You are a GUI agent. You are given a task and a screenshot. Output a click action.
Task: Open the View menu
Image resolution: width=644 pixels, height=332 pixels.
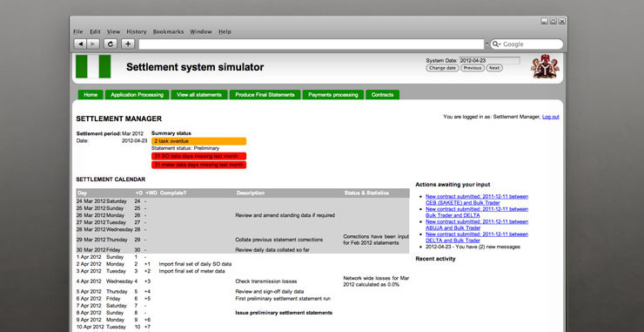(x=113, y=31)
